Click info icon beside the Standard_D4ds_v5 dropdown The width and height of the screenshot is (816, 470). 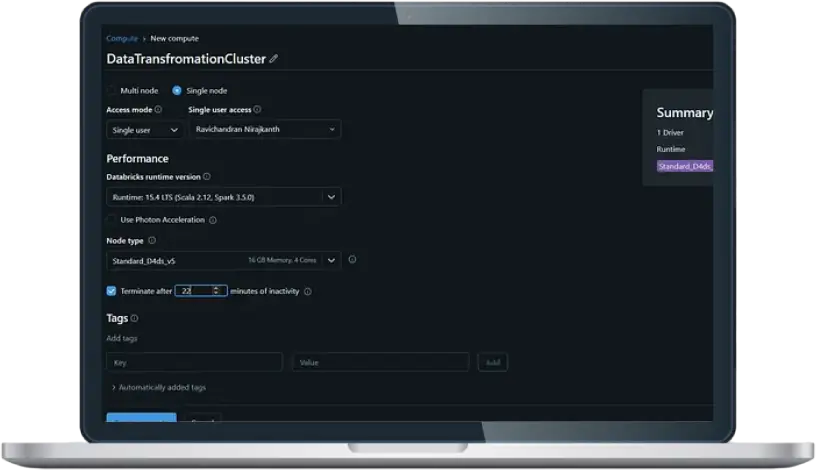[x=352, y=259]
